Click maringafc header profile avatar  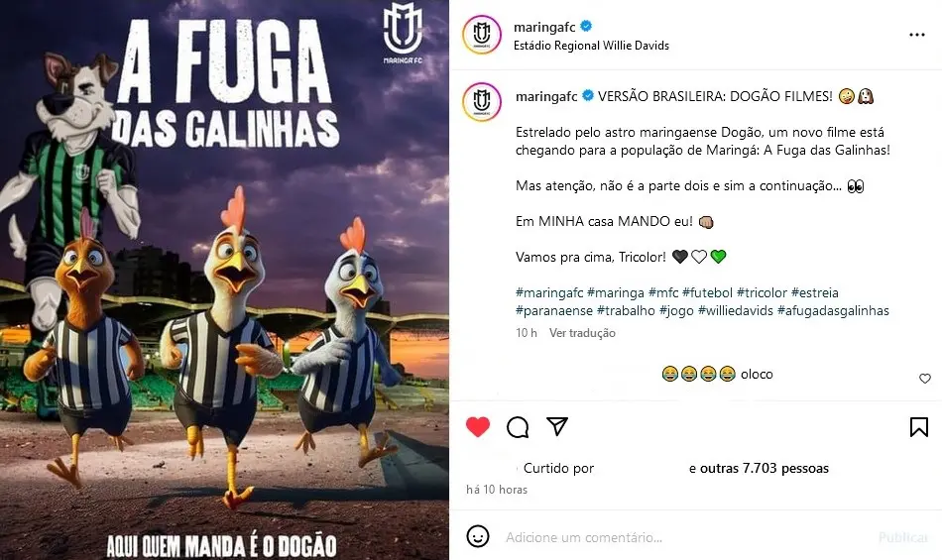[x=482, y=35]
